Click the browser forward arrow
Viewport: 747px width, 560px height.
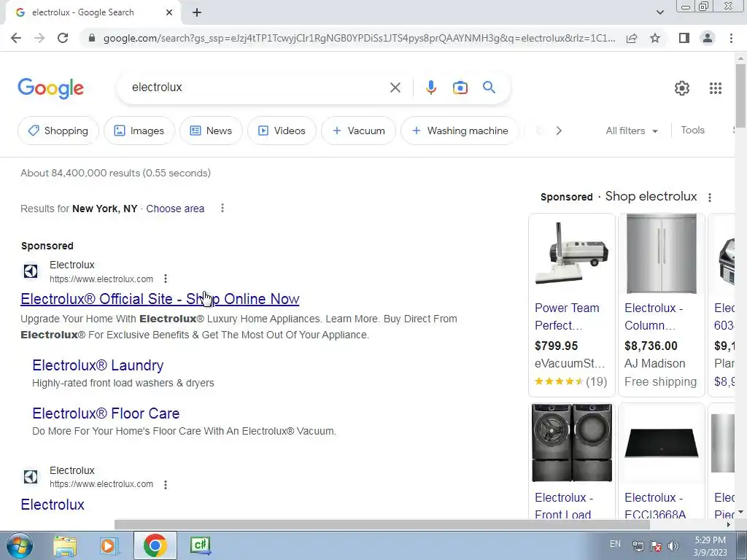(39, 38)
